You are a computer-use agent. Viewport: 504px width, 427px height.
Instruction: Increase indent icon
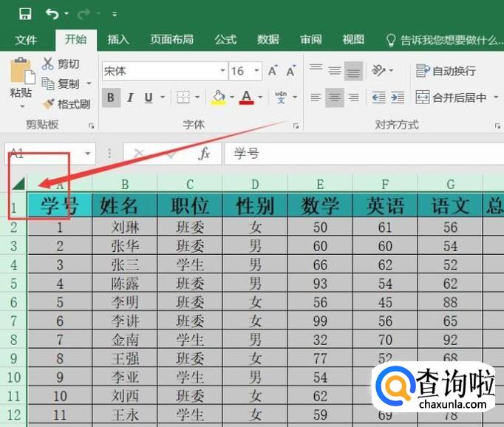pos(398,98)
